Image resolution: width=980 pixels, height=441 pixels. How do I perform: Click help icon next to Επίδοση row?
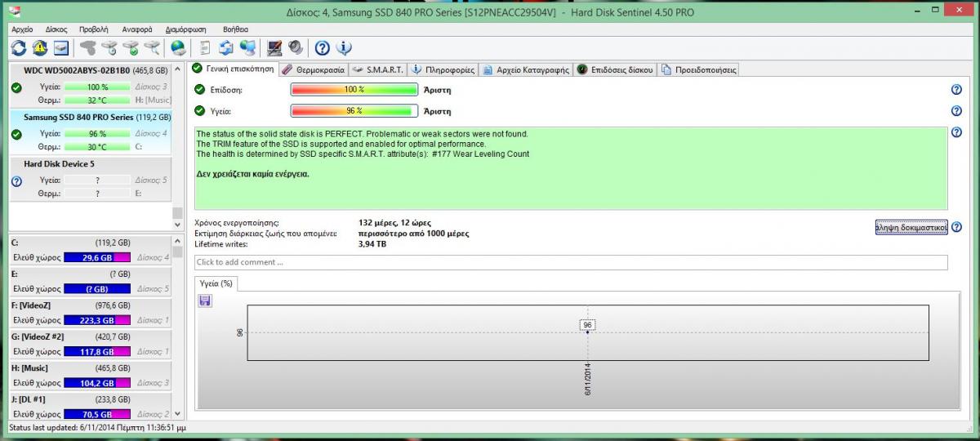(x=956, y=90)
